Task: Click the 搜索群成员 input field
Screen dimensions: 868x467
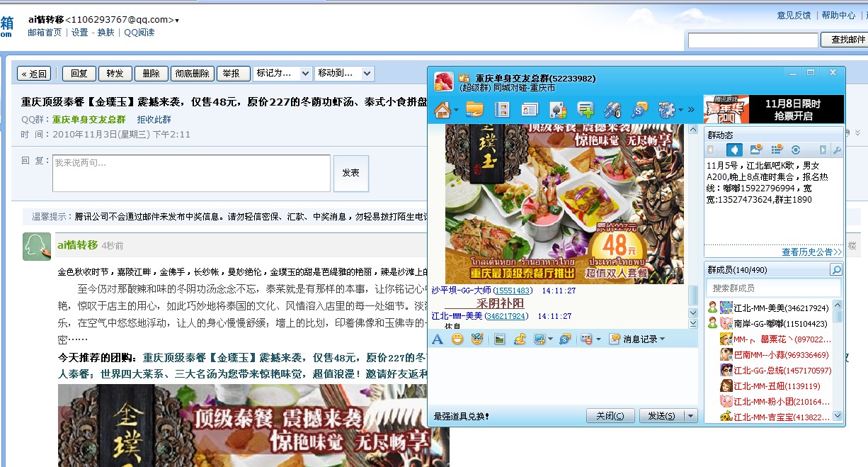Action: [x=767, y=288]
